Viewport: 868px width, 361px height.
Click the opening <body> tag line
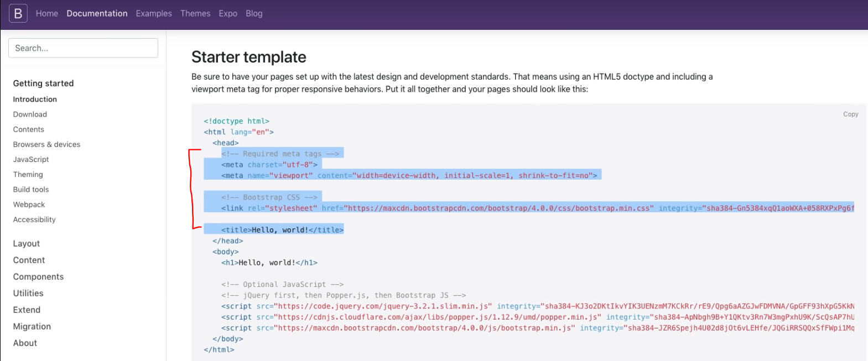pos(226,252)
